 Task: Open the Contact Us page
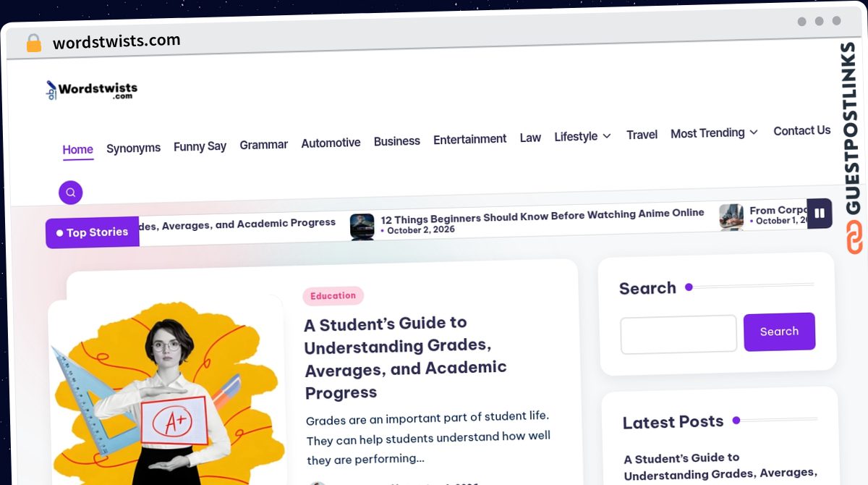pos(801,130)
